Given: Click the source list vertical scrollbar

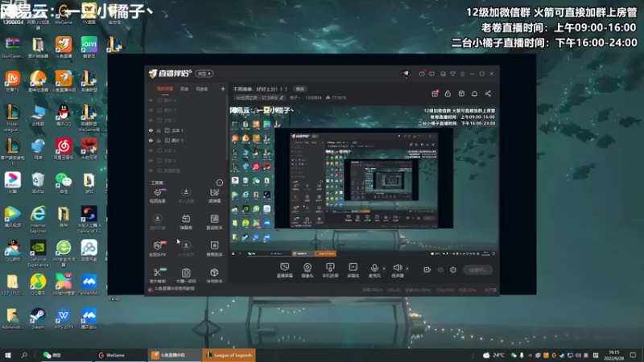Looking at the screenshot, I should coord(227,128).
